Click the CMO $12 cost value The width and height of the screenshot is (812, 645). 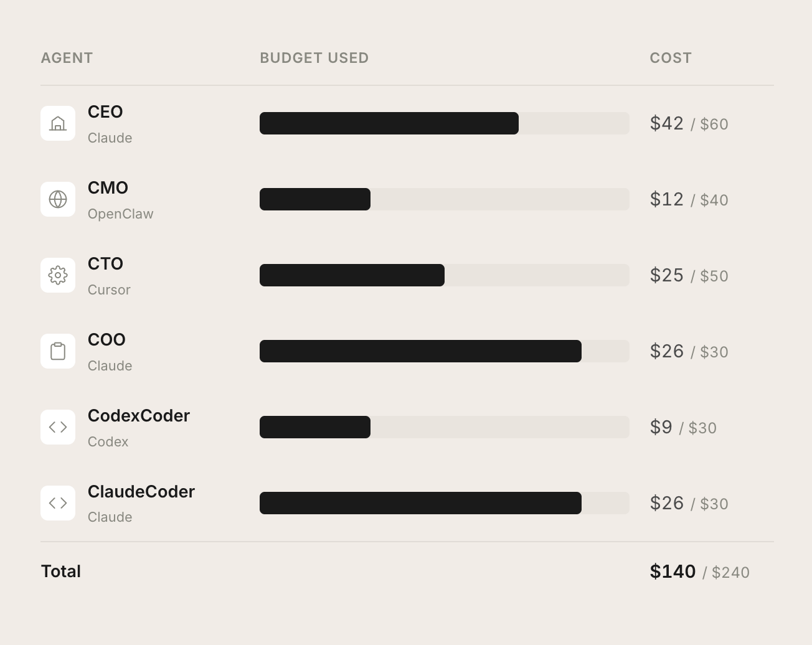point(666,199)
